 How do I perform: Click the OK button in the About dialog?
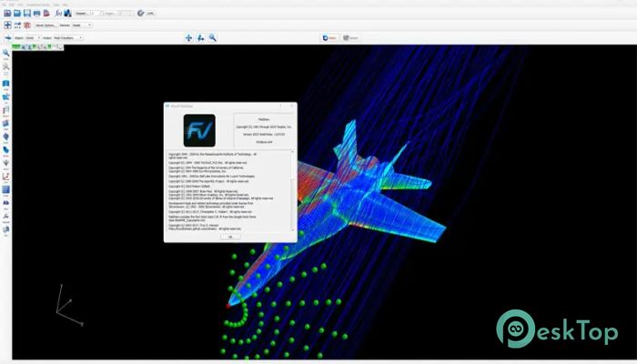pyautogui.click(x=230, y=237)
